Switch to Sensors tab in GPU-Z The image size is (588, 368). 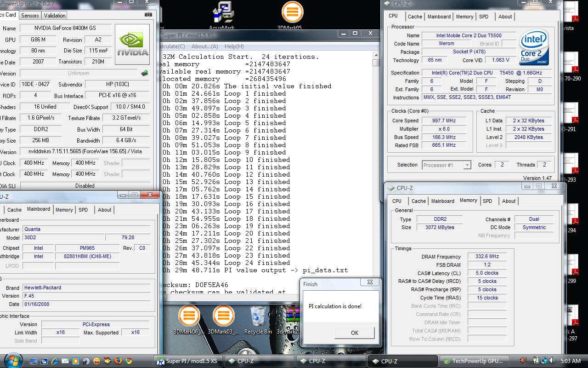tap(30, 15)
